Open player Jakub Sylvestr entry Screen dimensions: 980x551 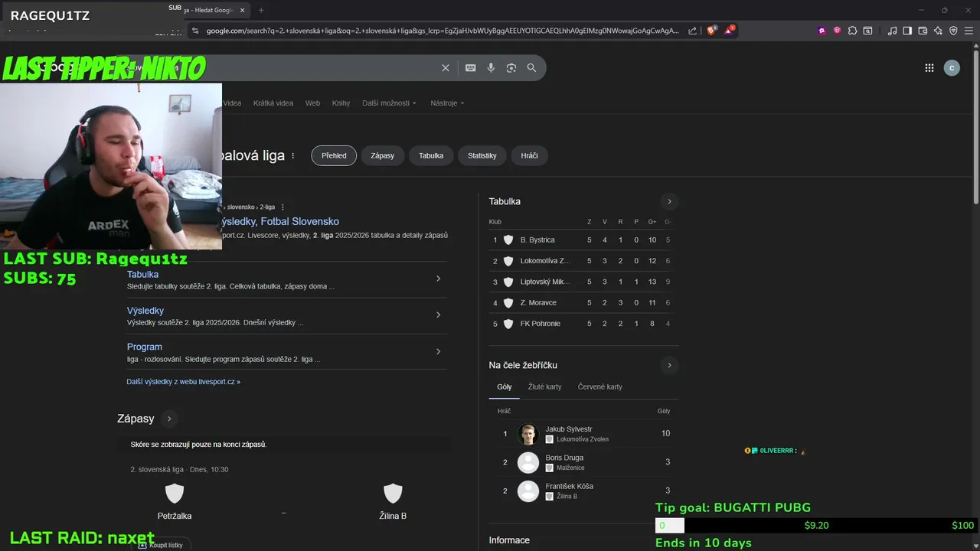[x=583, y=434]
